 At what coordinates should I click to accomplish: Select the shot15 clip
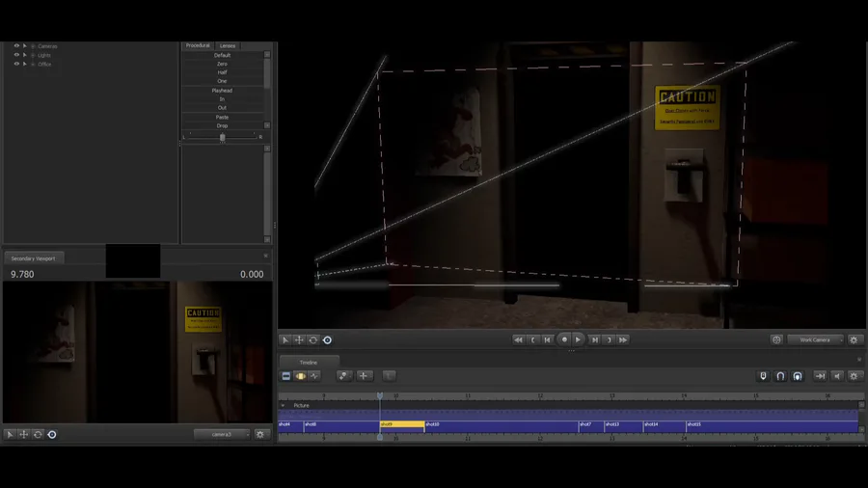(773, 425)
